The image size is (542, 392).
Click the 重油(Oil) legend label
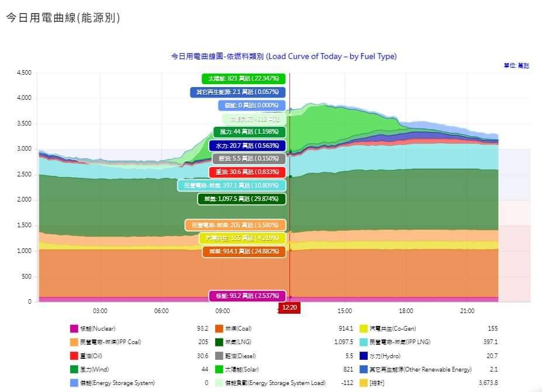[91, 356]
